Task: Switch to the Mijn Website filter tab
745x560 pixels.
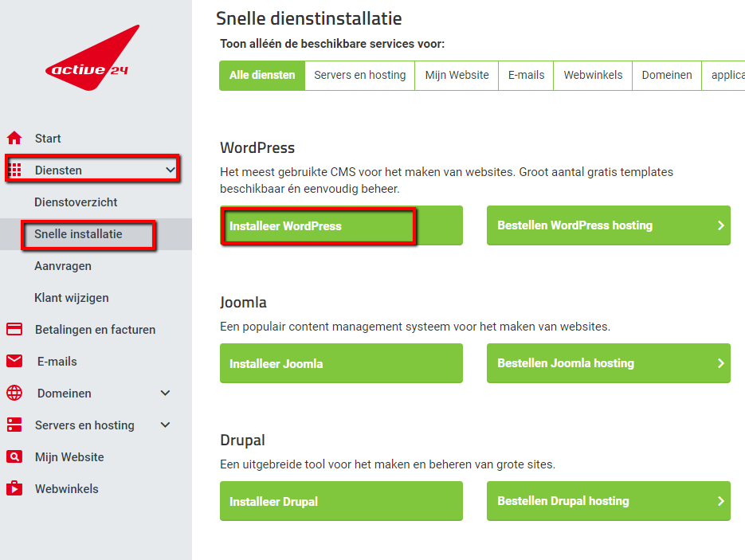Action: pyautogui.click(x=457, y=75)
